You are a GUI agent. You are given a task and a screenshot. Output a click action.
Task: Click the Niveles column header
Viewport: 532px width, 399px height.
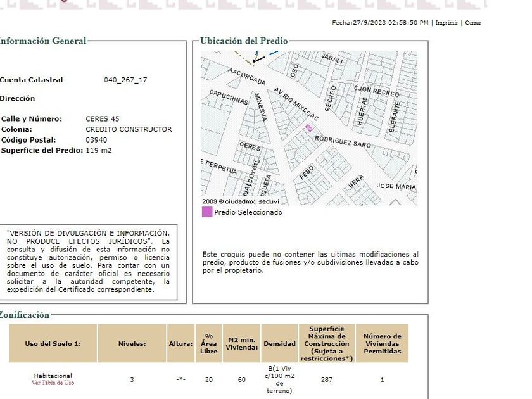point(132,344)
